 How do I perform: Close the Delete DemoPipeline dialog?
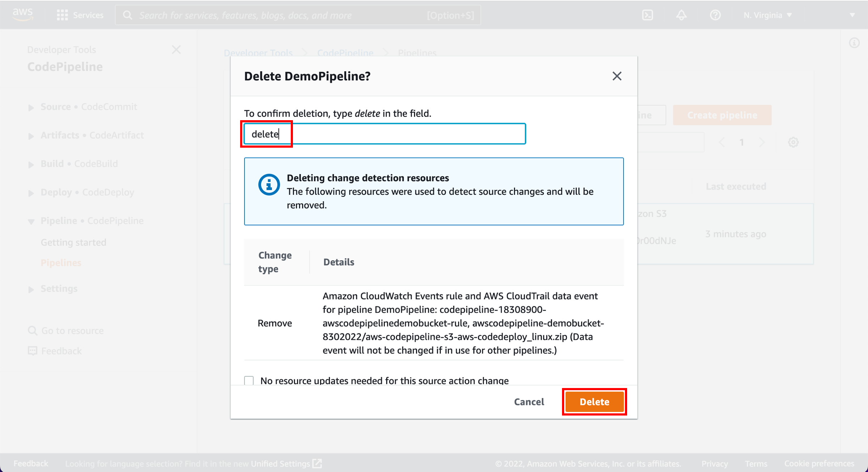[617, 76]
